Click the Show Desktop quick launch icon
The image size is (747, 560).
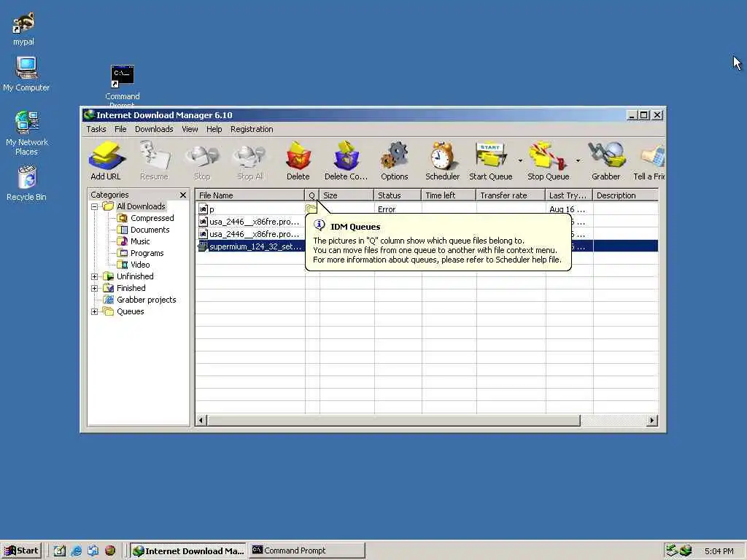pos(60,551)
